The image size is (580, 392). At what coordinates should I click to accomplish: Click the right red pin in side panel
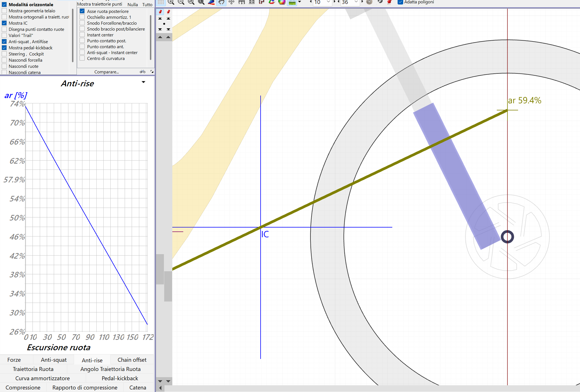[168, 12]
